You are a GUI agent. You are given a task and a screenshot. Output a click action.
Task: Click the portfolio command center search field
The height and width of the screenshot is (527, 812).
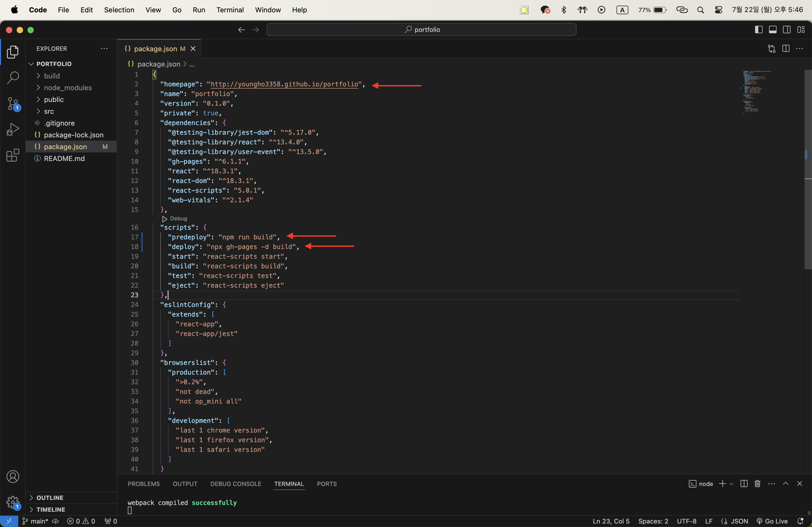coord(422,30)
